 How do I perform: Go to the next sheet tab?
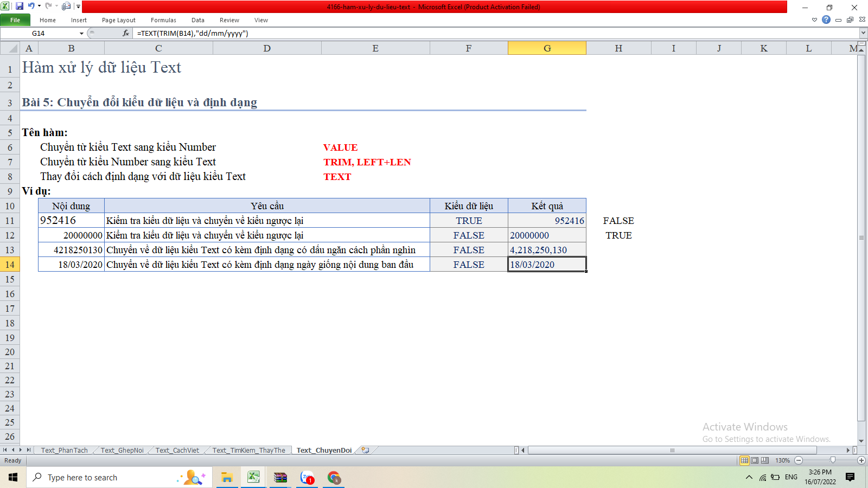(21, 450)
